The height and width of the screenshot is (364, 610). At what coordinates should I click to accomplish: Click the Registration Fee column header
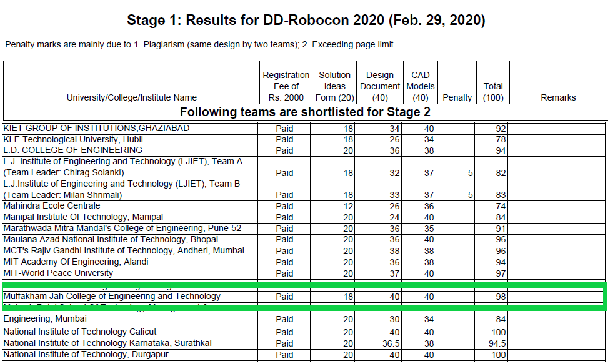coord(286,86)
